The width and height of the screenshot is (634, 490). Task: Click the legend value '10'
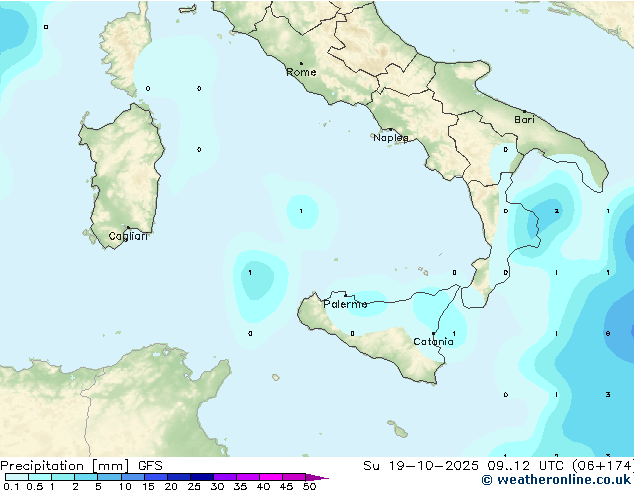coord(125,486)
